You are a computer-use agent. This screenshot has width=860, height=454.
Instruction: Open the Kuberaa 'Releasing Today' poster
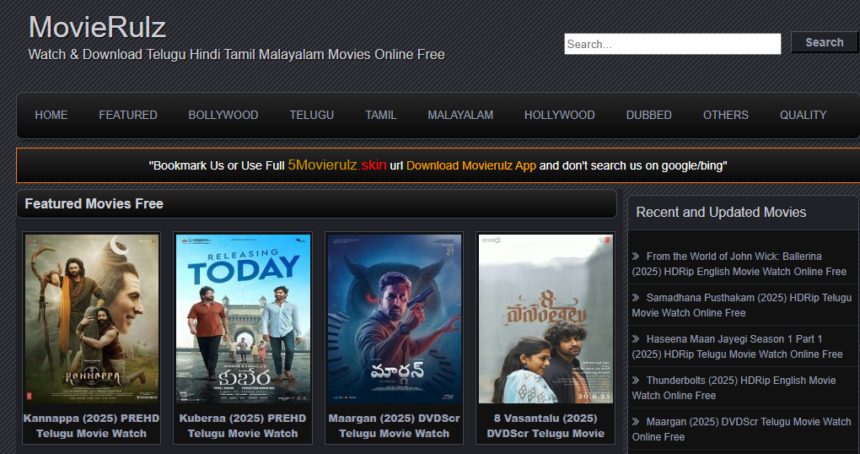click(x=243, y=319)
